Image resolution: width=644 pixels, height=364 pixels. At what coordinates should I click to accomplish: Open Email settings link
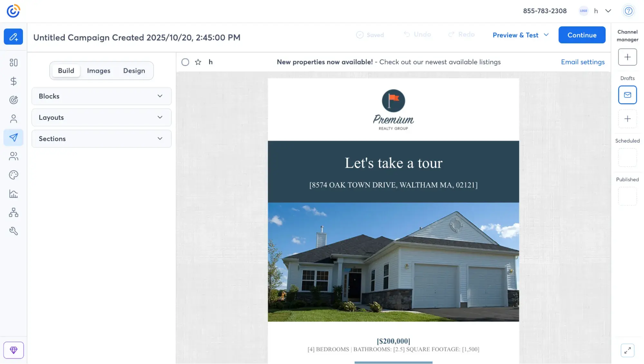coord(583,62)
